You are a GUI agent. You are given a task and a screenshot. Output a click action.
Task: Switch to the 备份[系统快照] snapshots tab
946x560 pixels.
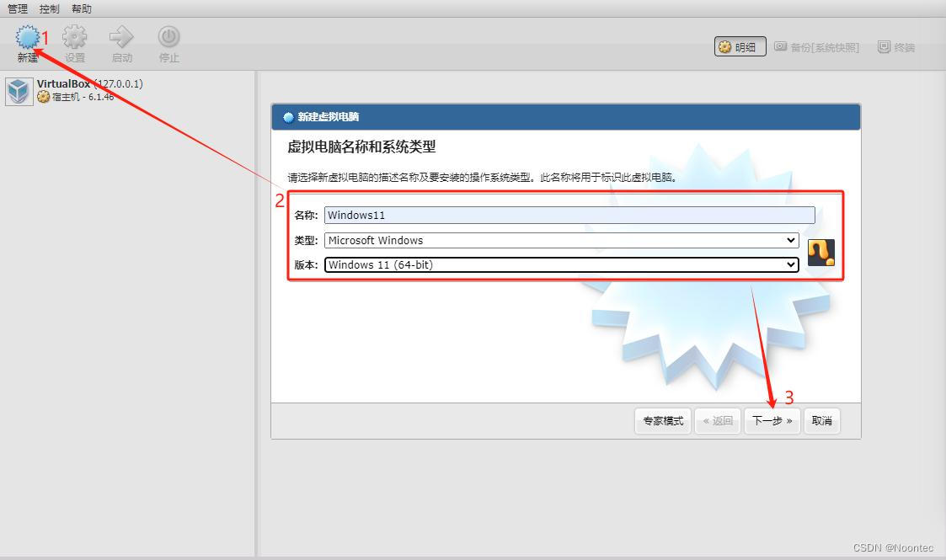point(817,46)
